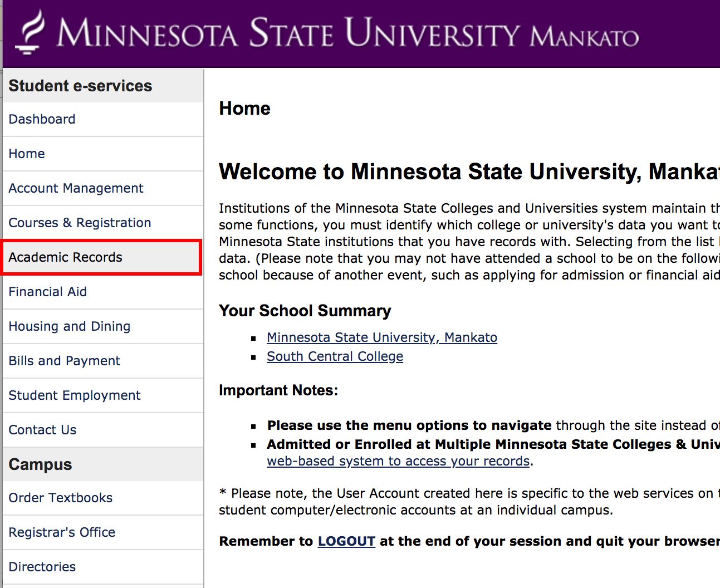The image size is (720, 588).
Task: Click the LOGOUT link
Action: 346,541
